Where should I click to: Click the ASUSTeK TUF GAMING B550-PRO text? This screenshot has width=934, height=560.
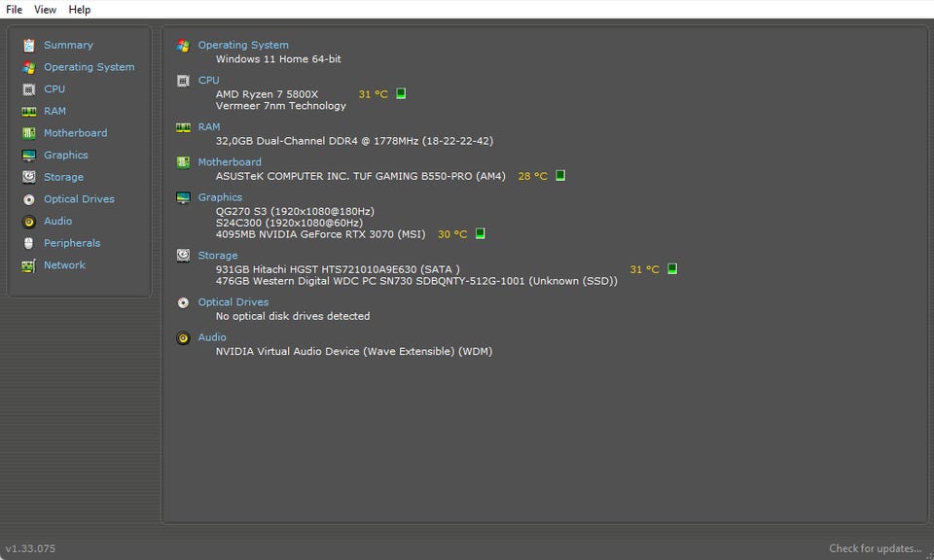click(x=360, y=176)
